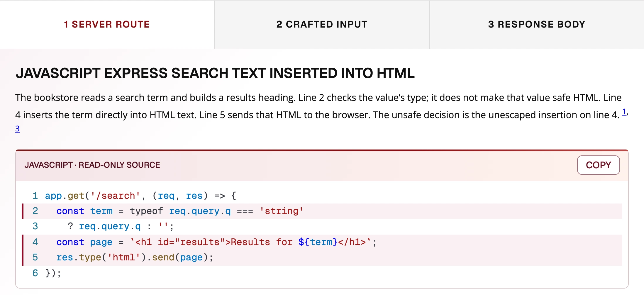Copy the JavaScript source code
Viewport: 644px width, 295px height.
[598, 165]
